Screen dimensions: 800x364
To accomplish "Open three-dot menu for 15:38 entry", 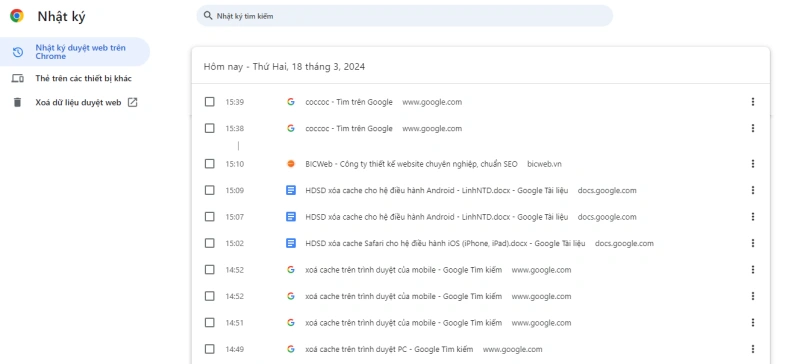I will tap(753, 129).
